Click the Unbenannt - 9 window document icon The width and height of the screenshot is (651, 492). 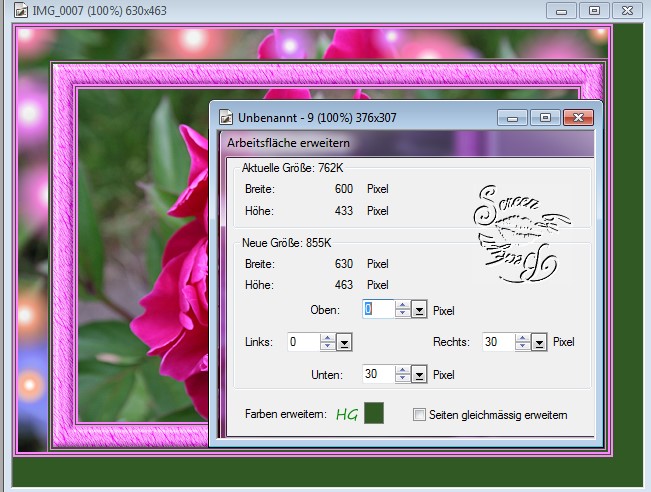226,117
